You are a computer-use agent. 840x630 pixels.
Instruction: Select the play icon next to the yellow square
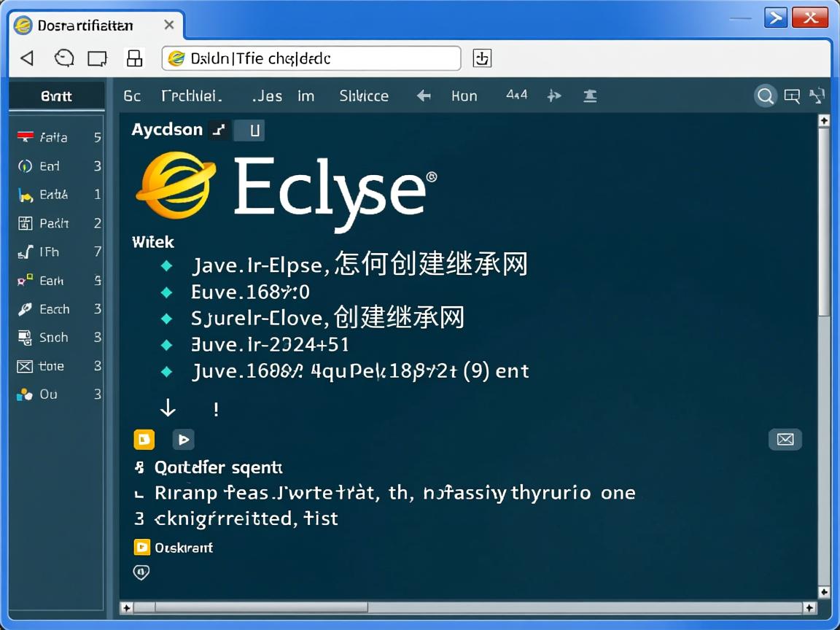183,439
